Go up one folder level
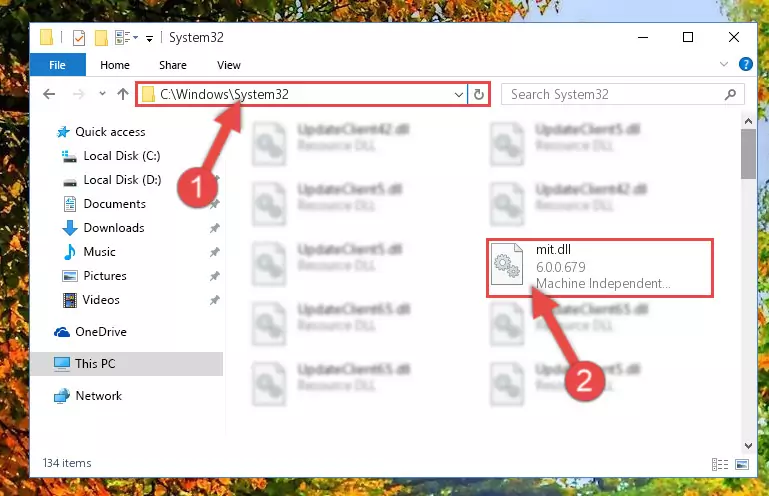Screen dimensions: 769x496 123,94
